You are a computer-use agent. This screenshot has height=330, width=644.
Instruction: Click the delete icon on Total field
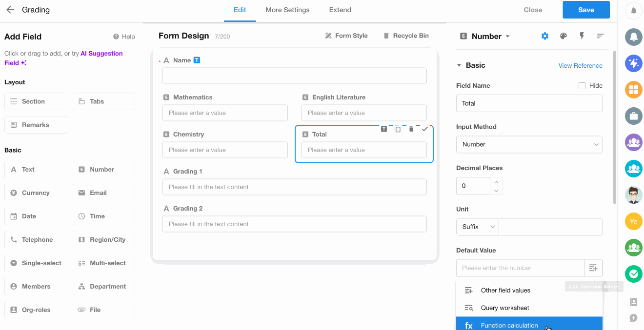[x=411, y=129]
